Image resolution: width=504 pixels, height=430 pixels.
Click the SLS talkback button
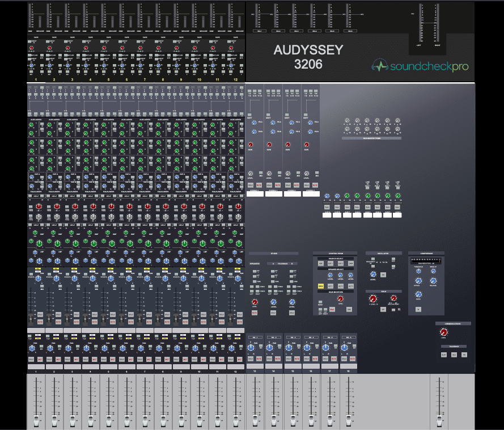(x=454, y=355)
